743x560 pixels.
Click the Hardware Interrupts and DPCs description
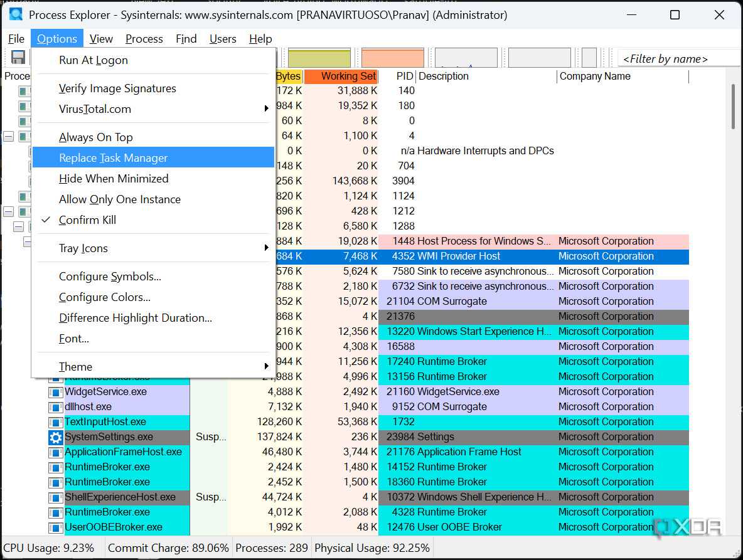click(486, 151)
